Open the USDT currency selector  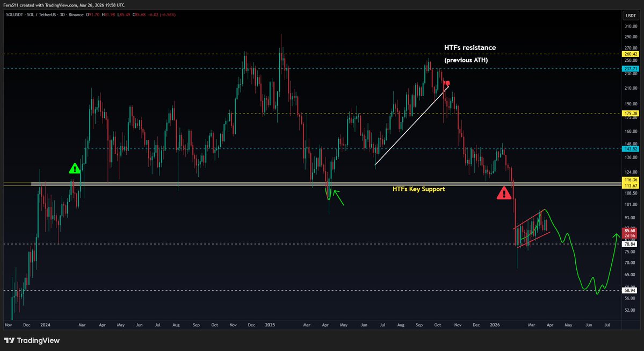631,16
